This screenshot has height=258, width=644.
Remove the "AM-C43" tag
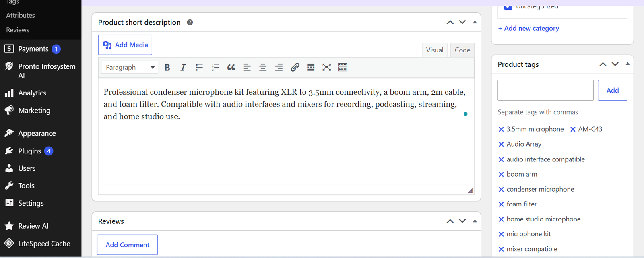[573, 129]
